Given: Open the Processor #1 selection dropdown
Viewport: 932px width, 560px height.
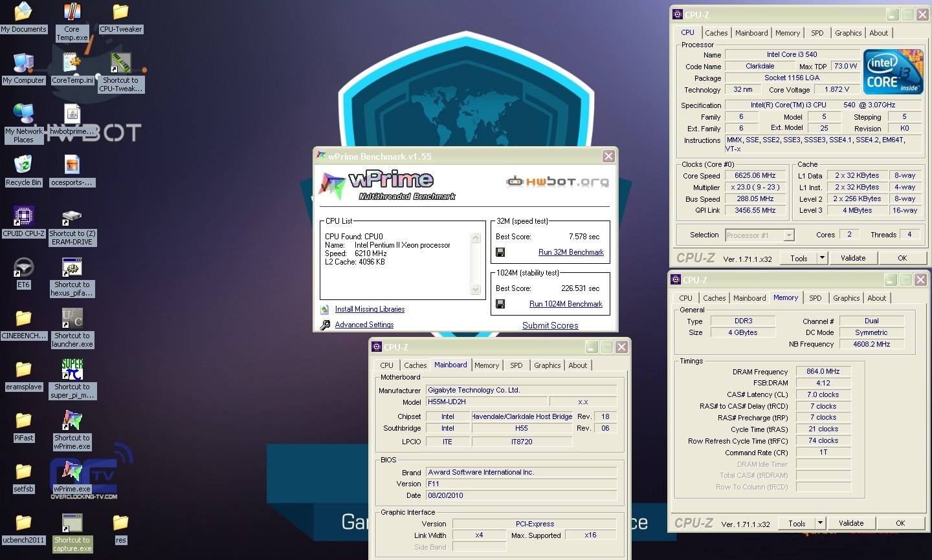Looking at the screenshot, I should (x=759, y=235).
